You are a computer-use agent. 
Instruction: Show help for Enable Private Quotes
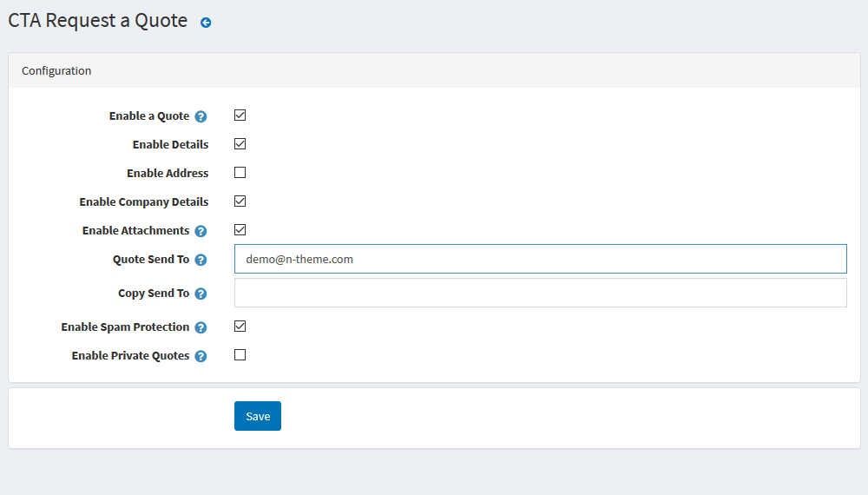[x=201, y=357]
